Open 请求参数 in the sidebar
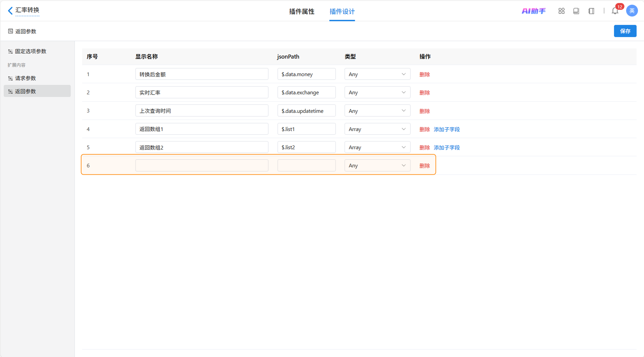Screen dimensions: 644x357 tap(25, 78)
